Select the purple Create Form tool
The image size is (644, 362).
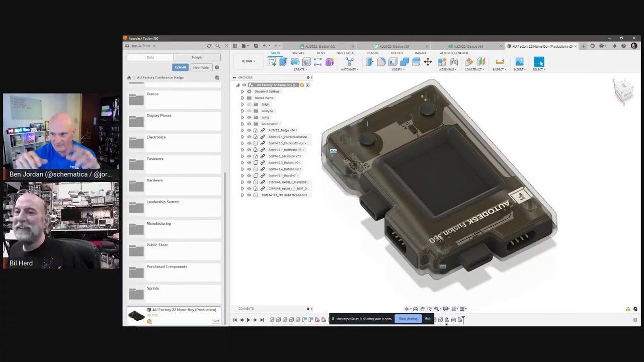click(x=330, y=62)
